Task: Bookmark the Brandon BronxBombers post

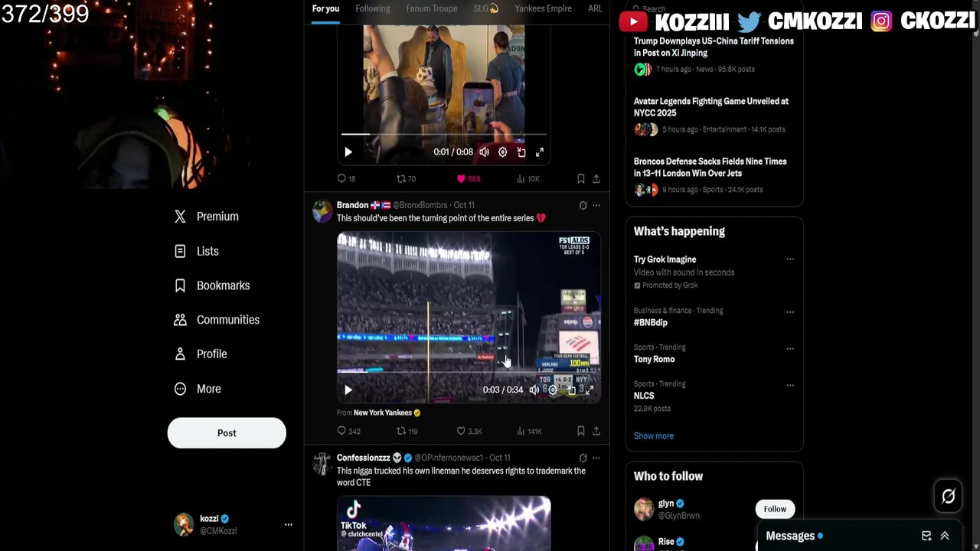Action: (x=580, y=431)
